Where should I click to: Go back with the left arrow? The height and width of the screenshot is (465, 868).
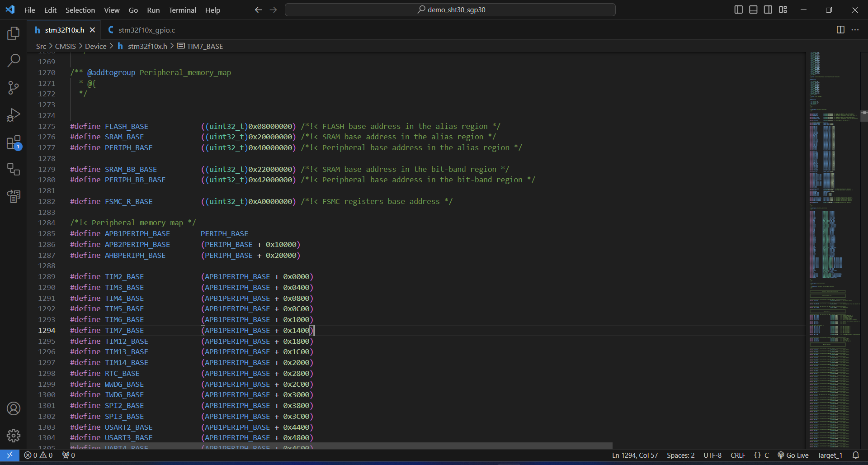pos(258,9)
